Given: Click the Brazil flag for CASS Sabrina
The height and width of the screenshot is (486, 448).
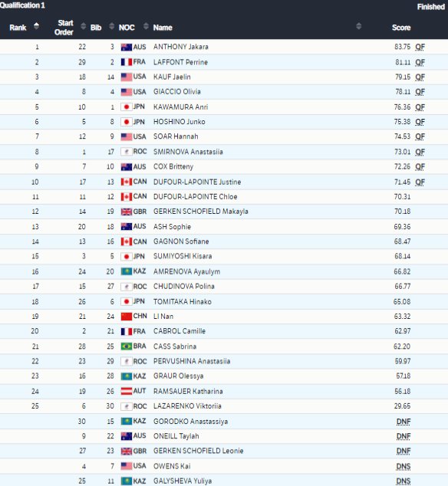Looking at the screenshot, I should pyautogui.click(x=127, y=346).
